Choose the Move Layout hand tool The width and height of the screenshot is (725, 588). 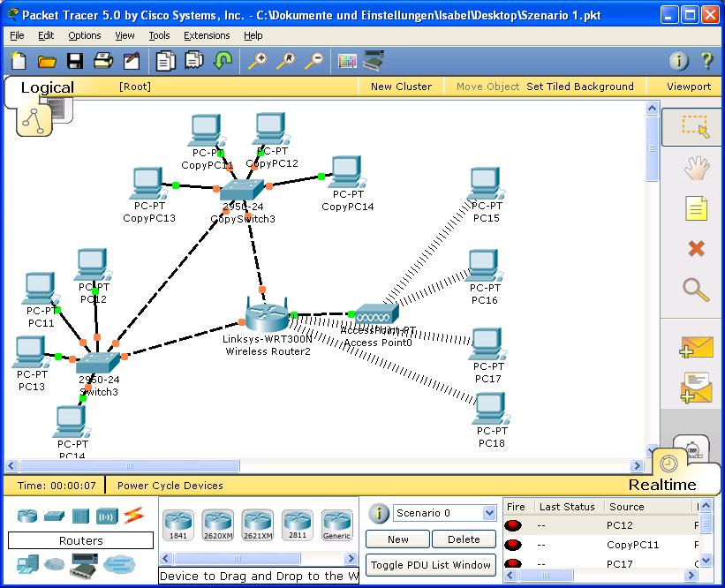pyautogui.click(x=697, y=169)
